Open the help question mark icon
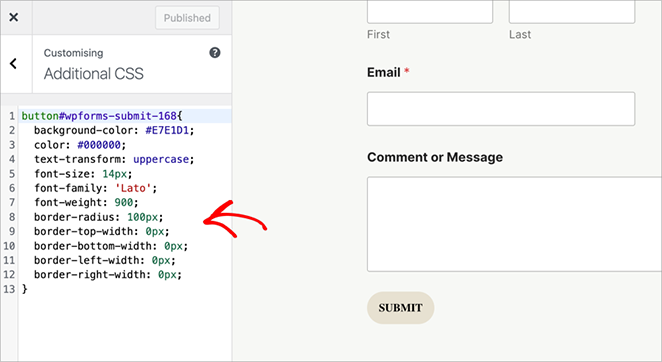This screenshot has height=362, width=662. tap(214, 53)
